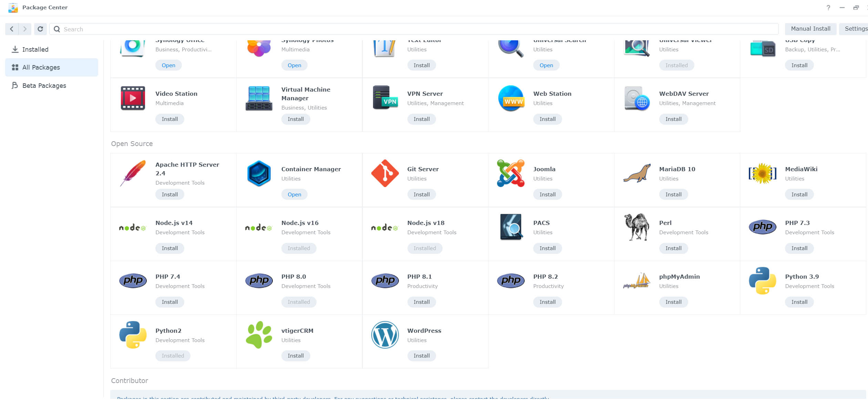Click the Node.js v16 icon
Screen dimensions: 868x402
coord(259,228)
